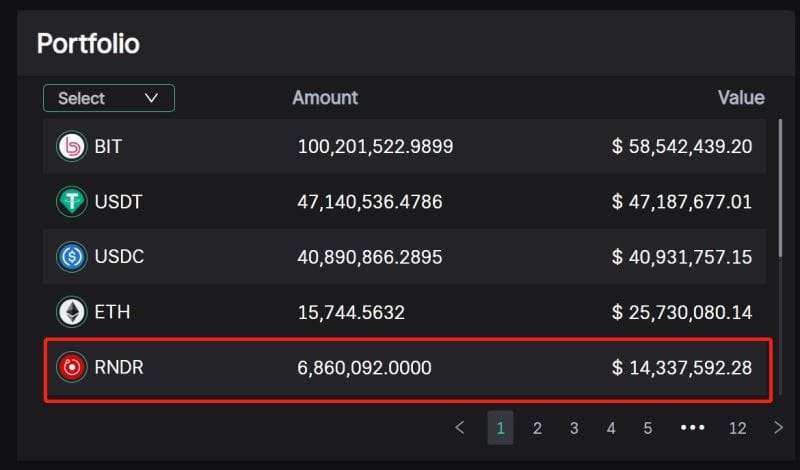Go to page 4

611,428
